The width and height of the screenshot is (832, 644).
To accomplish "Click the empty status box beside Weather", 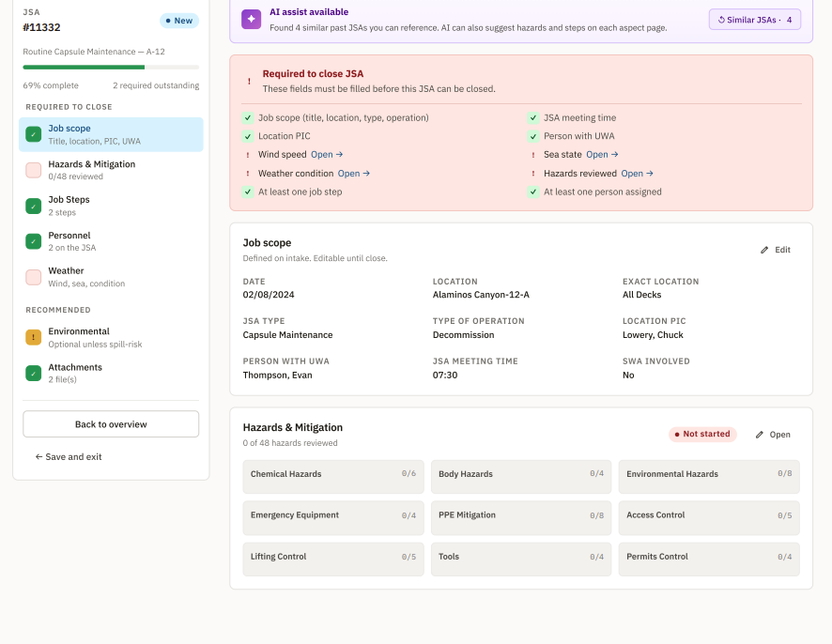I will click(x=34, y=277).
